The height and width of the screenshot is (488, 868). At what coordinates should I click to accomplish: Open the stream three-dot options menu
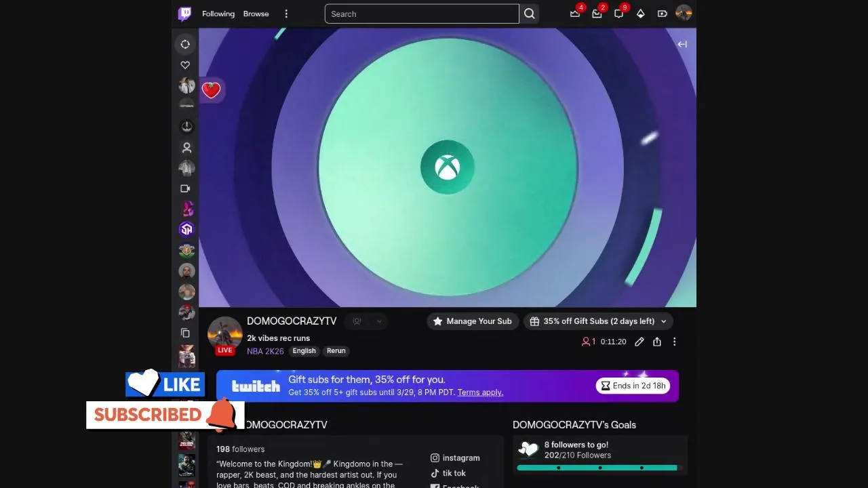click(x=674, y=342)
